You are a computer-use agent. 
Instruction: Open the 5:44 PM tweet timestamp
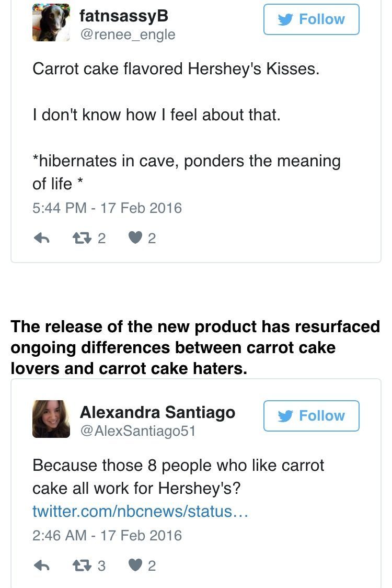(x=107, y=208)
